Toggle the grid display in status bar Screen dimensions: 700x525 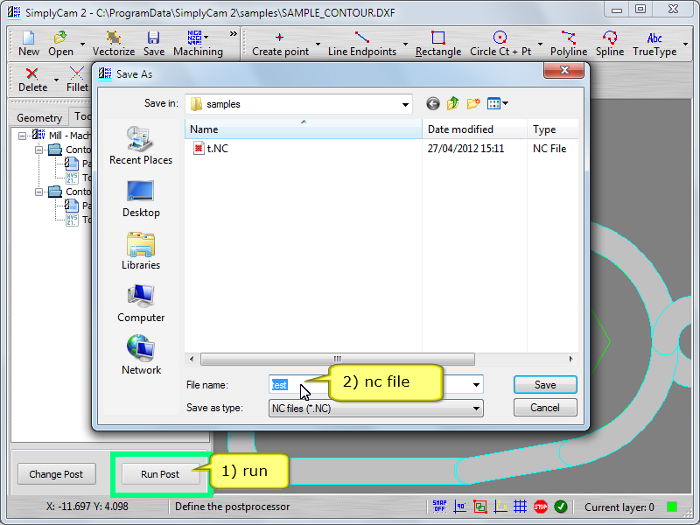[x=520, y=507]
